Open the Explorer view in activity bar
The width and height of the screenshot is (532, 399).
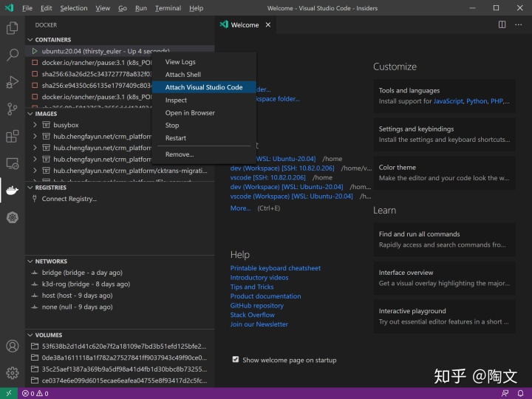(x=13, y=28)
